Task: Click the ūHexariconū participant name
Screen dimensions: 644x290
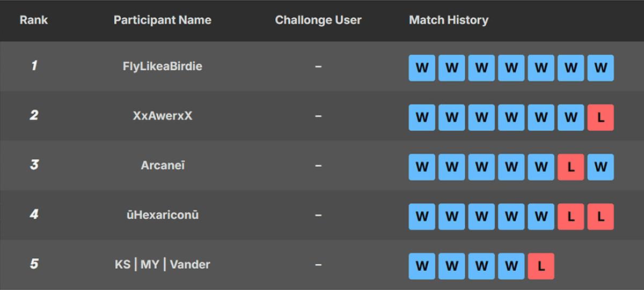Action: pos(162,215)
